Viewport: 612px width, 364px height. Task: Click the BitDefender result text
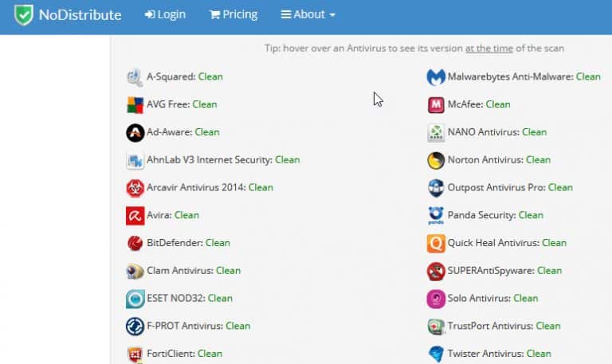point(189,243)
